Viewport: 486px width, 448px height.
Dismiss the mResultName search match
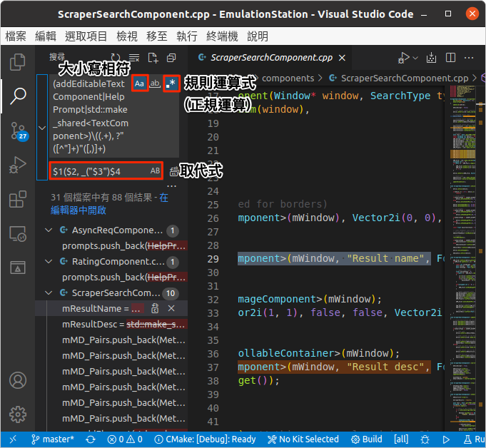[x=171, y=308]
